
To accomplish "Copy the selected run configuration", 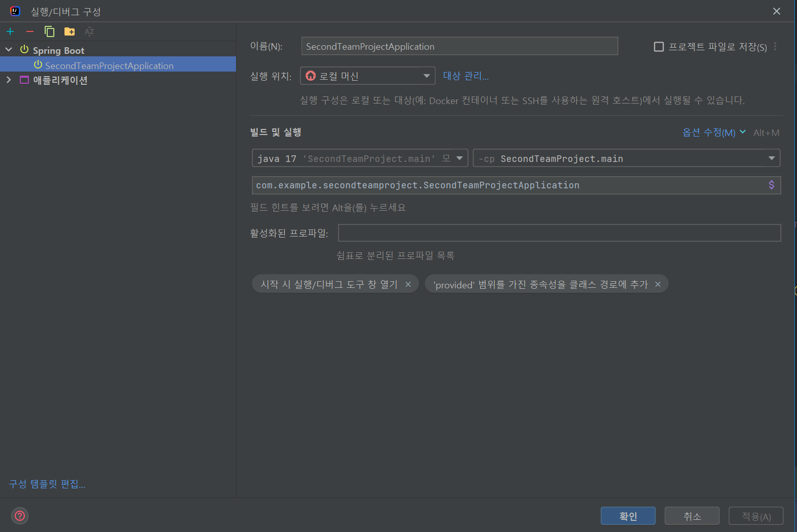I will pyautogui.click(x=50, y=31).
